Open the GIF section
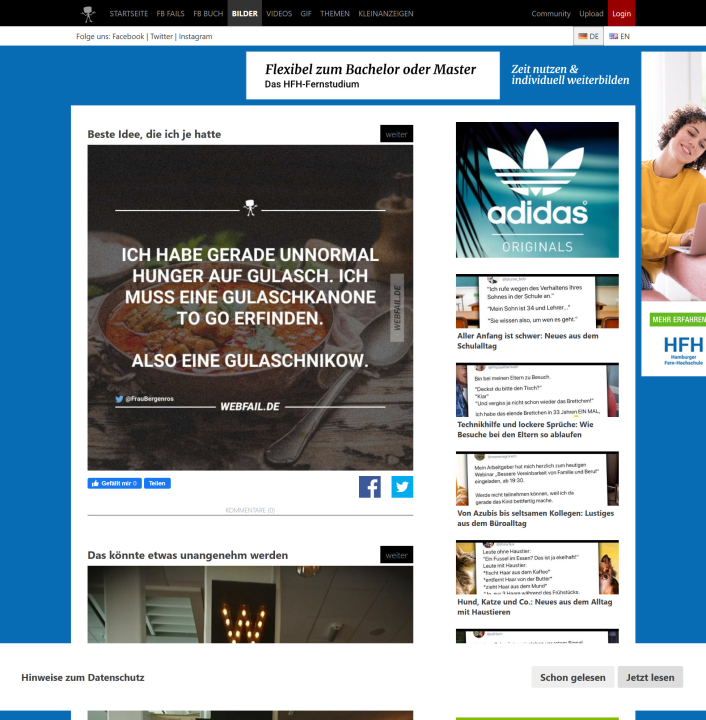 pos(306,14)
